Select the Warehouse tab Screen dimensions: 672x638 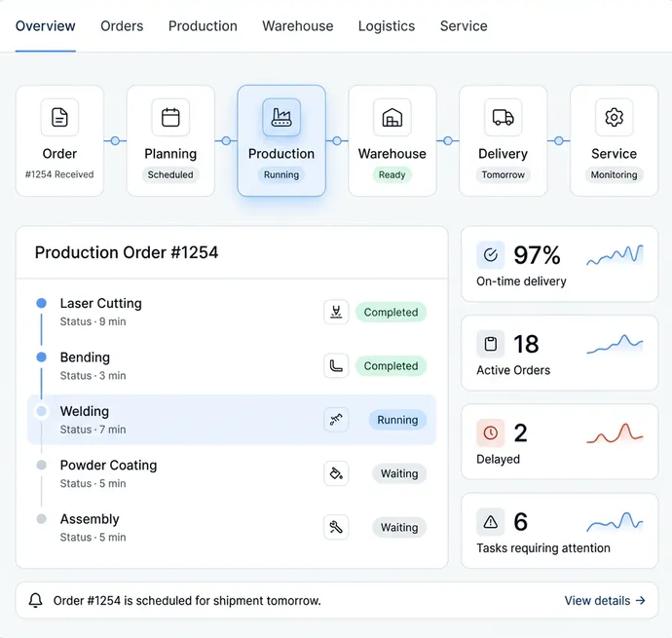tap(298, 26)
